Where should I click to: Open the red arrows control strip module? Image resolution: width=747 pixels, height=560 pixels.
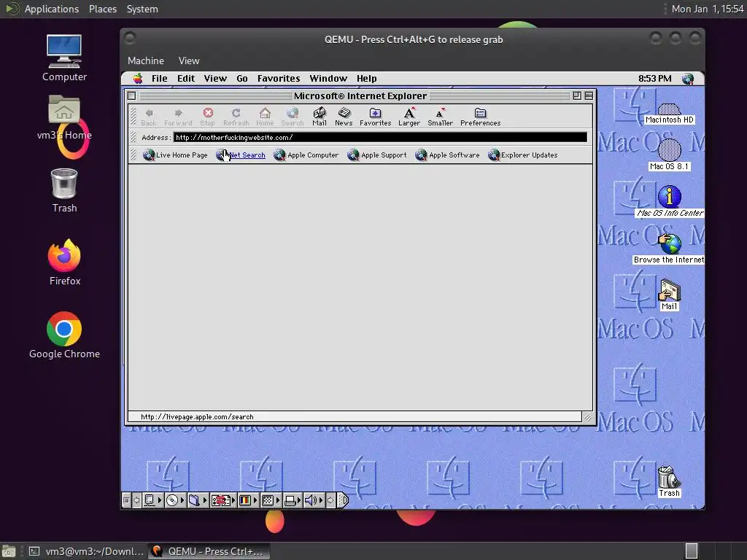coord(223,500)
